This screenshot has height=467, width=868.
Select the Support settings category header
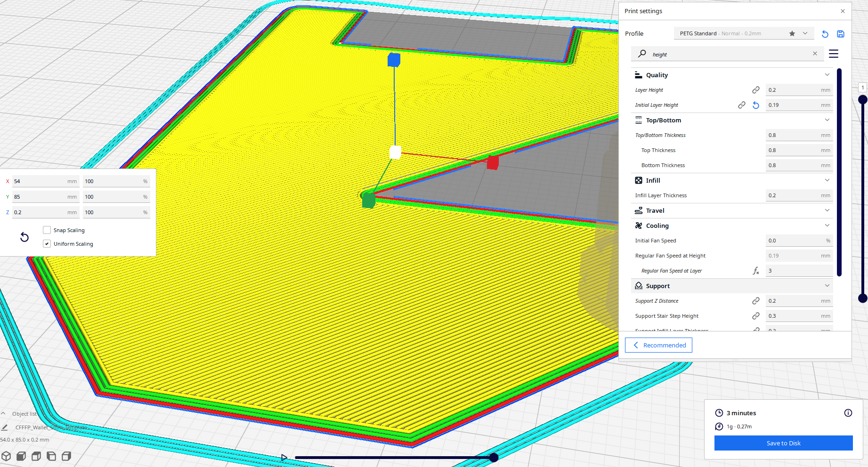pos(658,286)
